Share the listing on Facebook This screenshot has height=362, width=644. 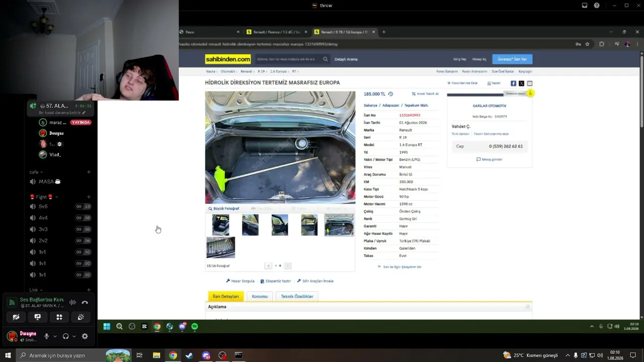coord(513,83)
